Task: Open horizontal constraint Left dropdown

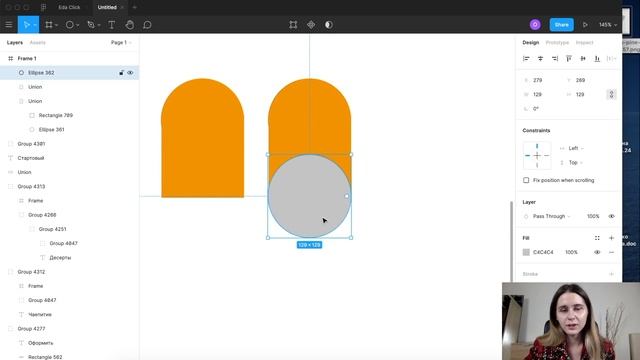Action: coord(576,148)
